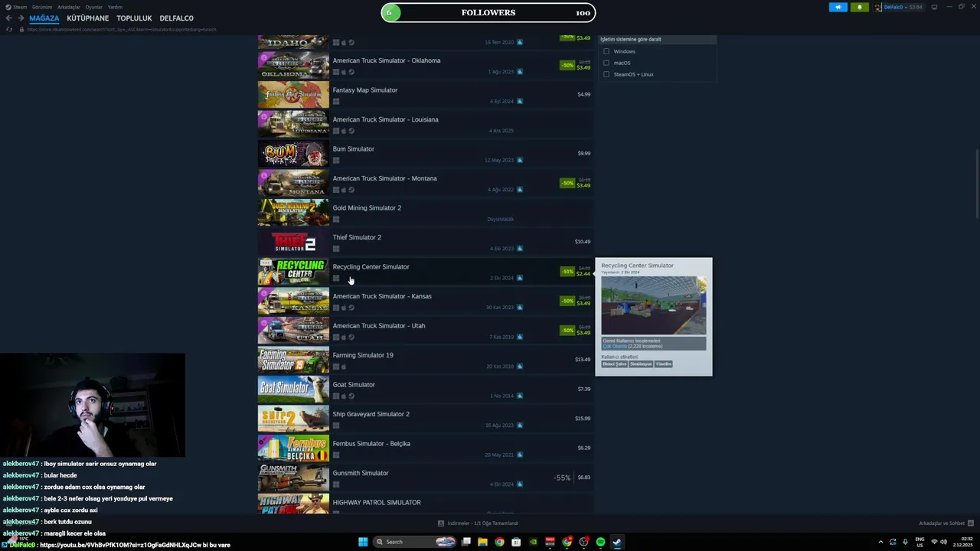Collapse the 'İşletim sistemine göre daralt' filter header
This screenshot has width=980, height=551.
click(x=657, y=39)
